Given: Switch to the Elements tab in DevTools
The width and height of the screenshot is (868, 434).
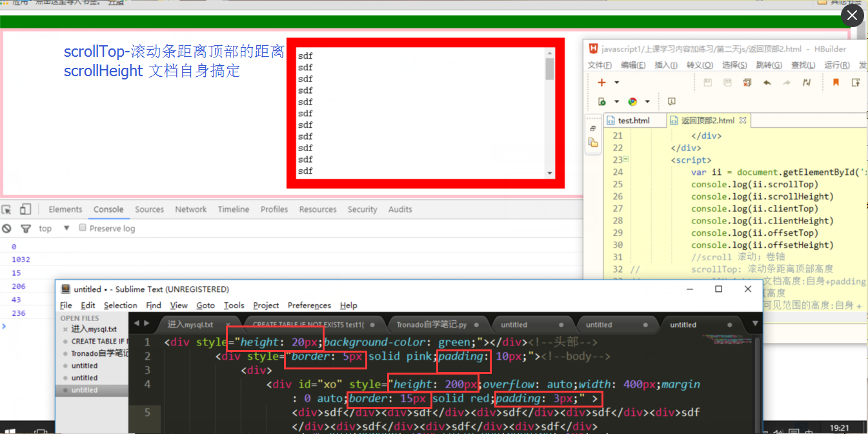Looking at the screenshot, I should tap(65, 209).
